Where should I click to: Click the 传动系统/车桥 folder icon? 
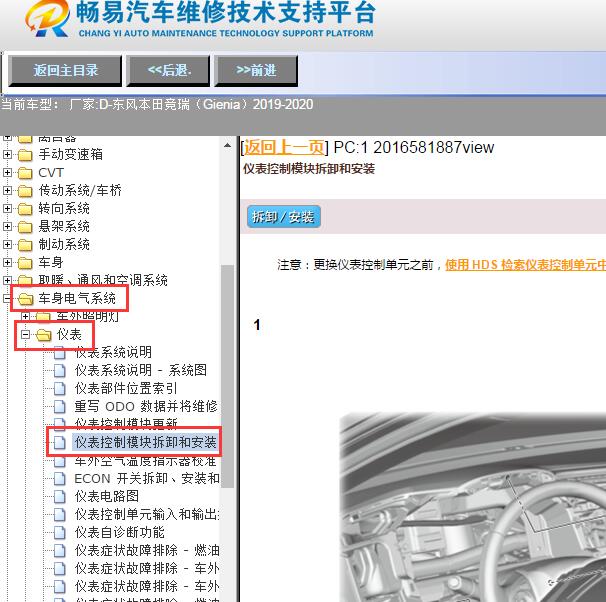(x=25, y=190)
